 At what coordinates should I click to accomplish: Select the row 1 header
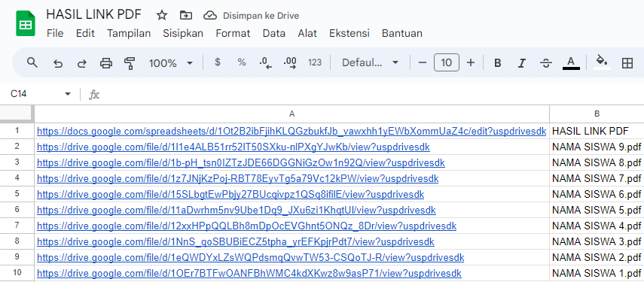17,131
